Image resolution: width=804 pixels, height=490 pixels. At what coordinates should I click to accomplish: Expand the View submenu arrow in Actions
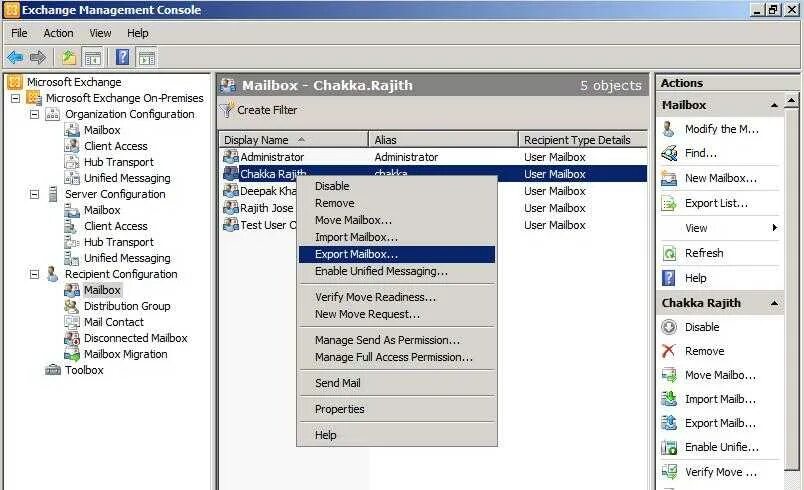click(x=775, y=228)
